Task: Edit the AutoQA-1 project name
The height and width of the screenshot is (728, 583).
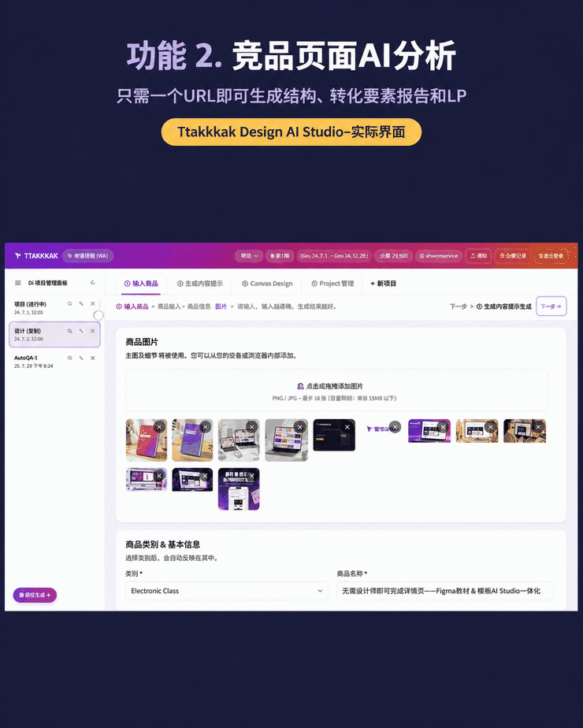Action: coord(81,358)
